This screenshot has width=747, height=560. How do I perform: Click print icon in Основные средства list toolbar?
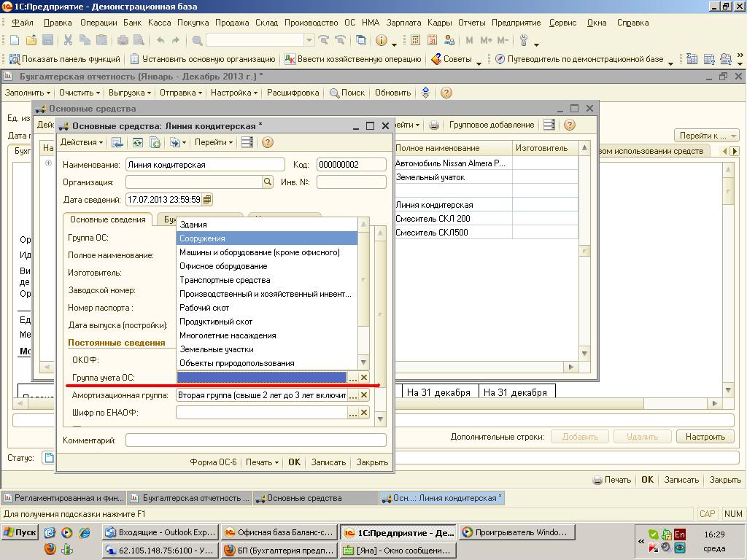click(433, 125)
